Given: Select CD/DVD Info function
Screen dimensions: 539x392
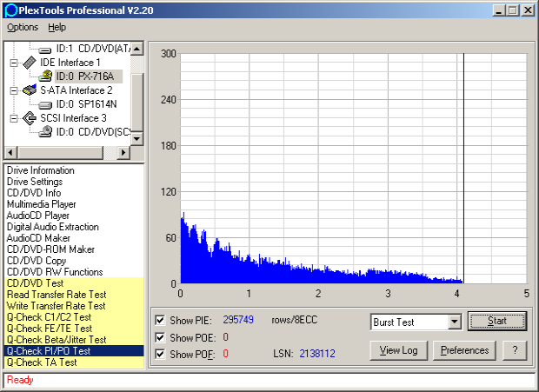Looking at the screenshot, I should [x=34, y=193].
